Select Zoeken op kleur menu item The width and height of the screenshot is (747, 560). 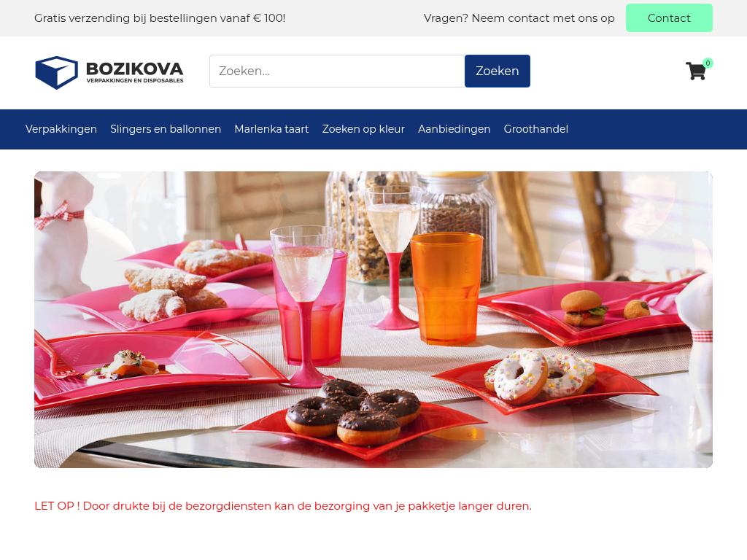[363, 129]
